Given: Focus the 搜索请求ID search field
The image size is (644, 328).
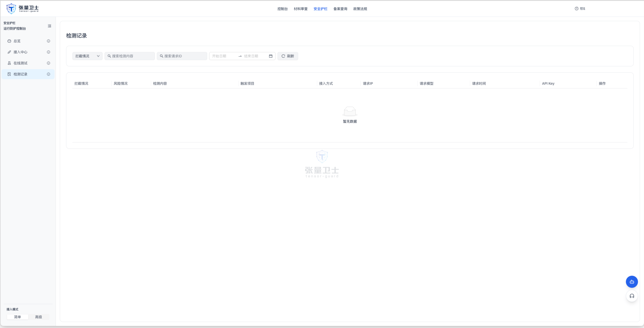Looking at the screenshot, I should [182, 56].
